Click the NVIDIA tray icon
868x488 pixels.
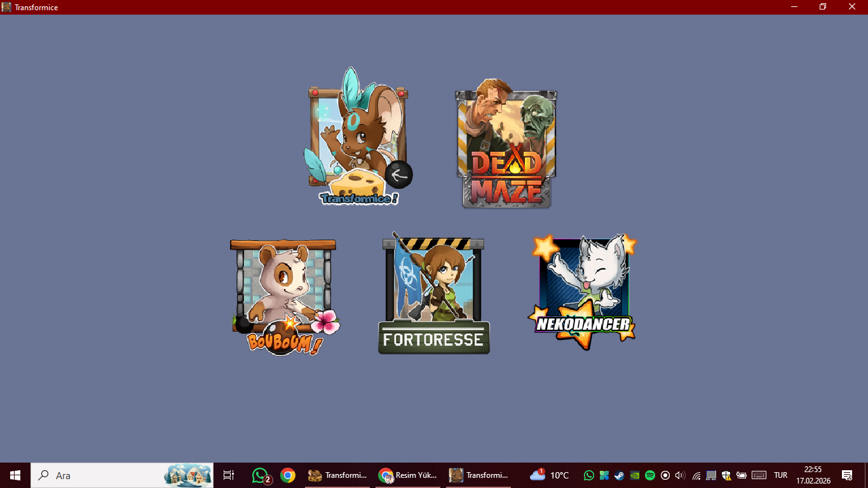point(634,475)
